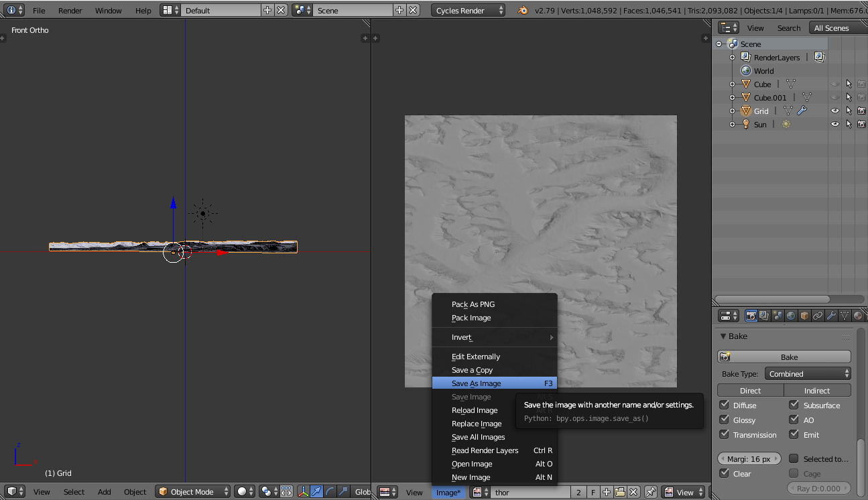The image size is (868, 500).
Task: Add a new screen layout with plus
Action: 267,10
